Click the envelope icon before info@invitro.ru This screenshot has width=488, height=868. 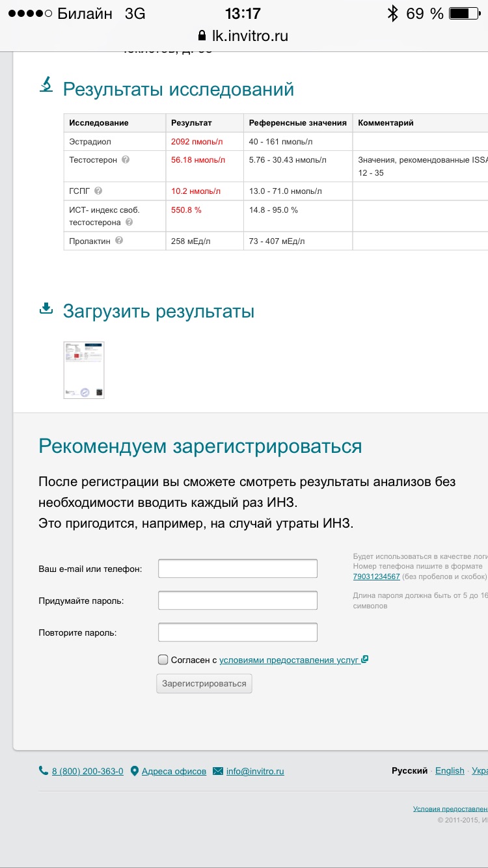(218, 771)
